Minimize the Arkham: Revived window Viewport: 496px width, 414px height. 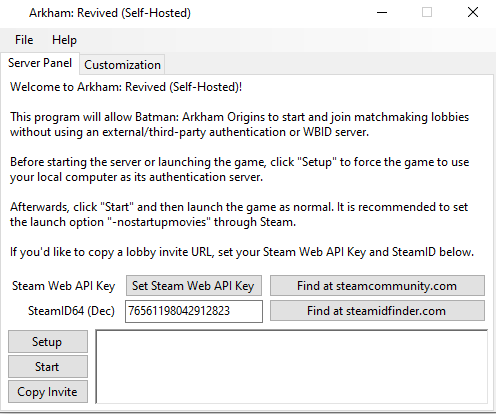tap(382, 13)
